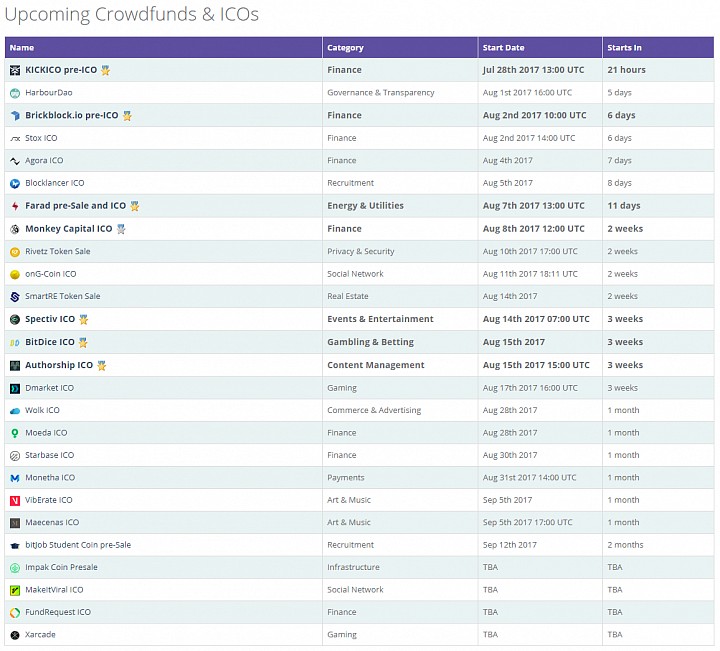720x651 pixels.
Task: Click the Stox ICO logo icon
Action: (x=15, y=138)
